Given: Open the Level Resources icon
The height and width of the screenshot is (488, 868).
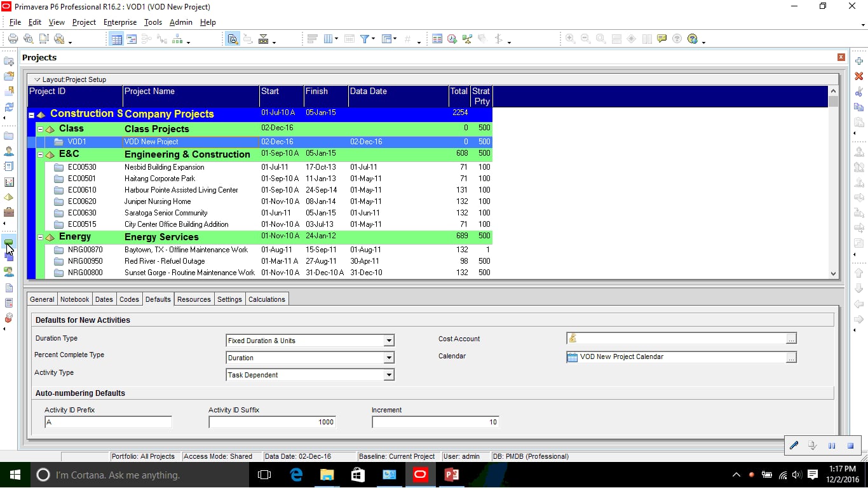Looking at the screenshot, I should point(467,39).
